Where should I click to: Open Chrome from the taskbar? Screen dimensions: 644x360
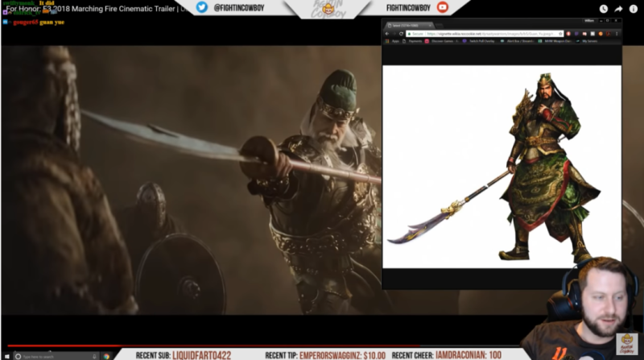[x=106, y=356]
